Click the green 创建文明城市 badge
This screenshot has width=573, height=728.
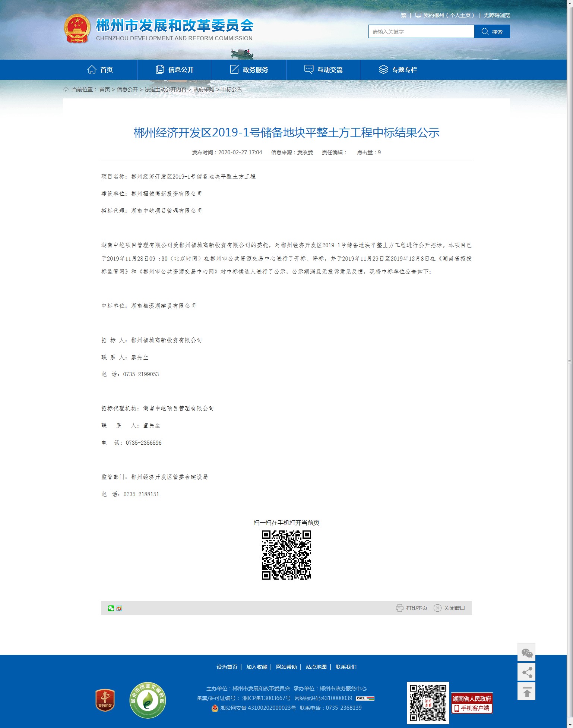pos(148,700)
